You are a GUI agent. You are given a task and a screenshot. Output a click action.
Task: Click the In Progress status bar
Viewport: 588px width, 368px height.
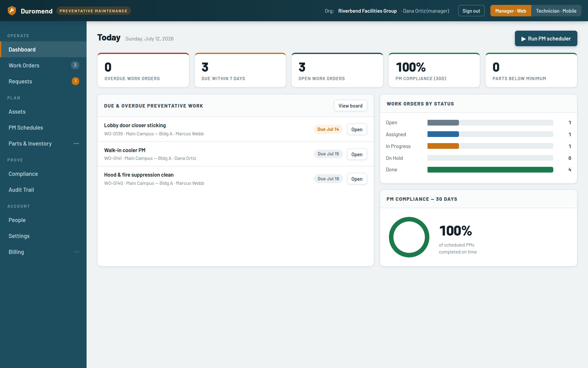490,146
